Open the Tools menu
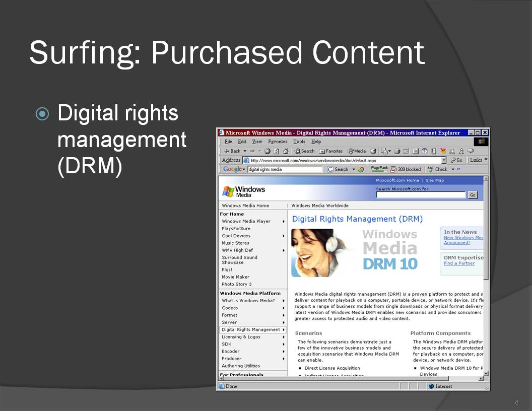The width and height of the screenshot is (532, 411). pyautogui.click(x=299, y=142)
